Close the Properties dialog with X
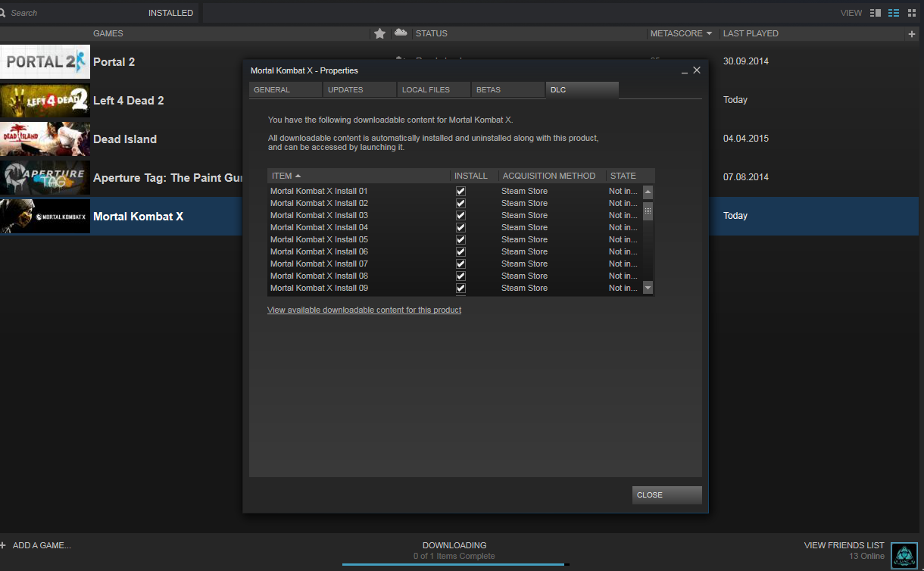 (697, 70)
